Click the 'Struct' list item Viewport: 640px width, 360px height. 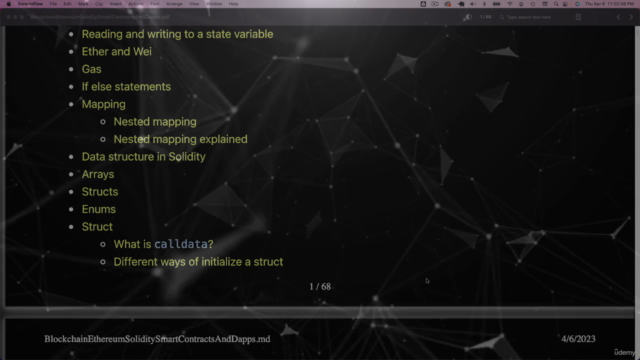(97, 227)
